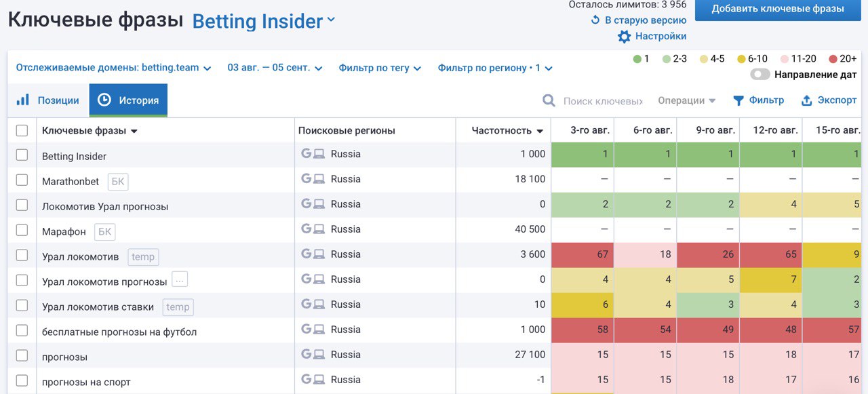Viewport: 868px width, 394px height.
Task: Click temp tag beside Урал локомотив
Action: point(143,257)
